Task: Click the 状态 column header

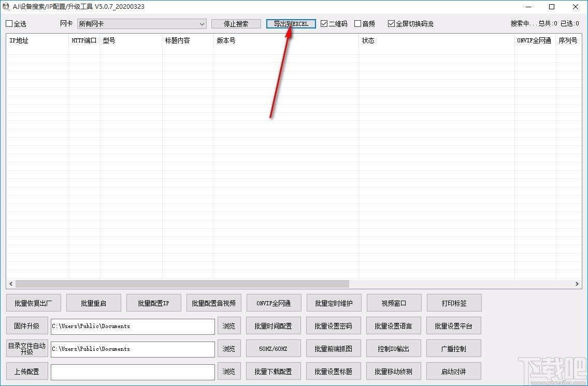Action: click(x=437, y=40)
